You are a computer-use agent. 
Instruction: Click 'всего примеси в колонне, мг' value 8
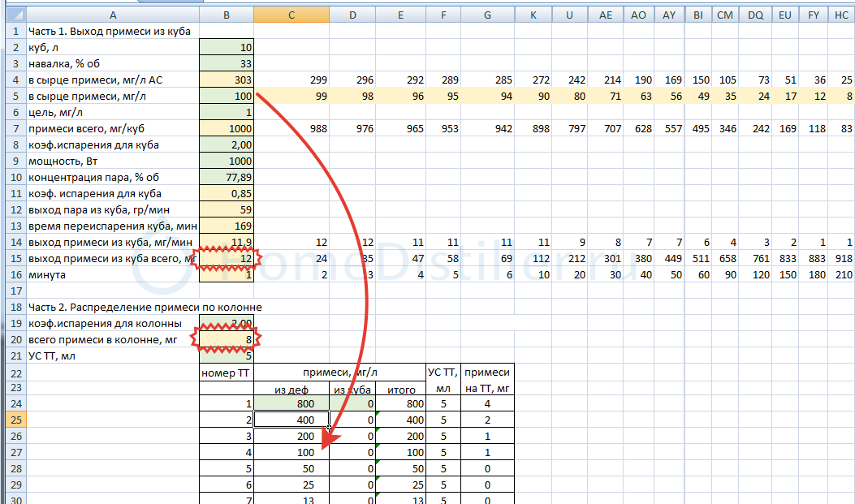tap(227, 339)
